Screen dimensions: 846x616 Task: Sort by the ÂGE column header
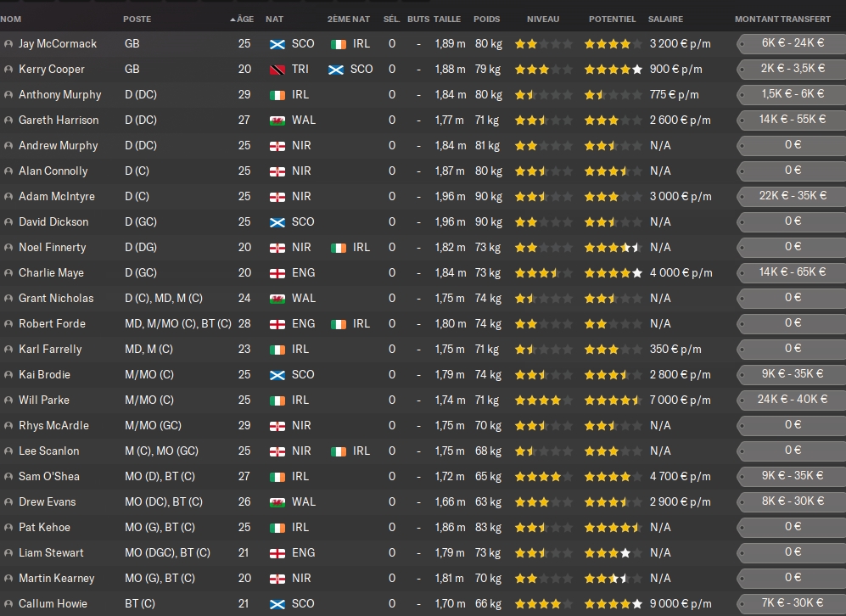(x=244, y=19)
